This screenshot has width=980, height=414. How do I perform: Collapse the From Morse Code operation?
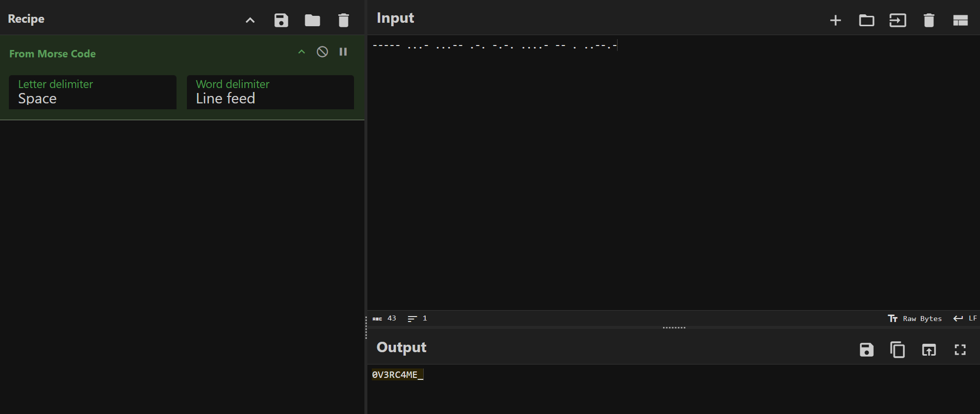pos(302,52)
